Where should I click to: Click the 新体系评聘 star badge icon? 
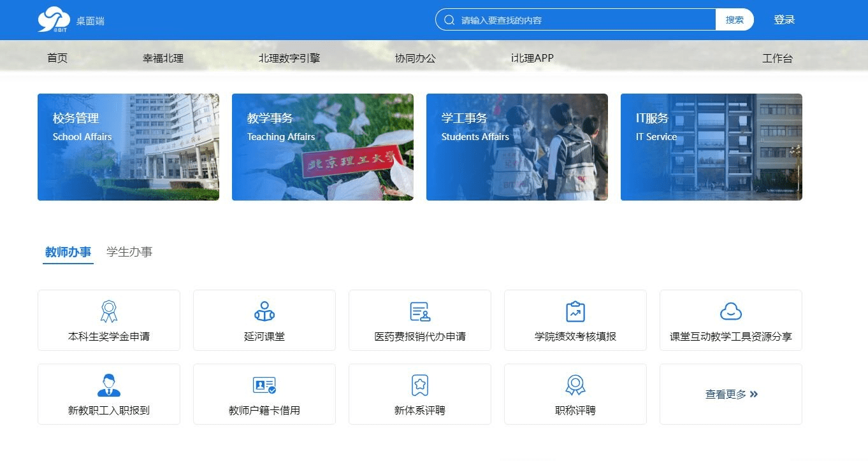[x=420, y=385]
